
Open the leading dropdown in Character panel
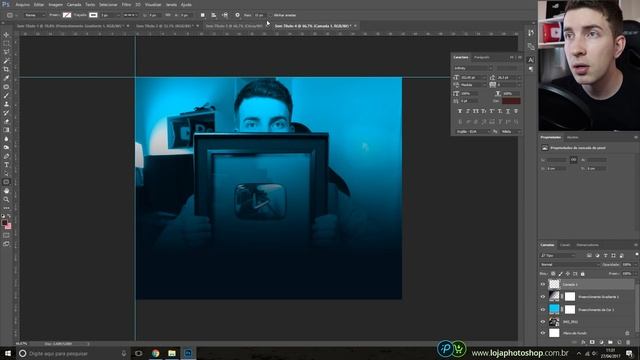(x=519, y=78)
